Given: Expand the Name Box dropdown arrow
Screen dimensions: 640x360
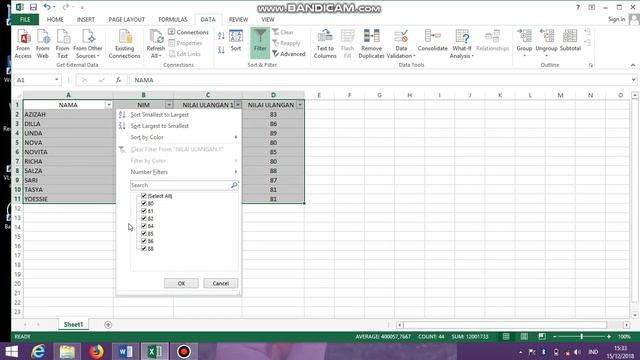Looking at the screenshot, I should click(56, 80).
